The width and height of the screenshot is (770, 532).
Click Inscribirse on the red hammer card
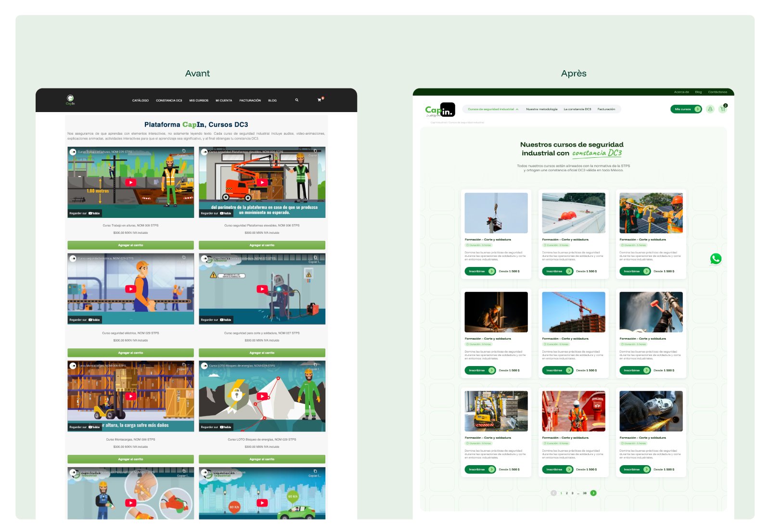click(635, 370)
